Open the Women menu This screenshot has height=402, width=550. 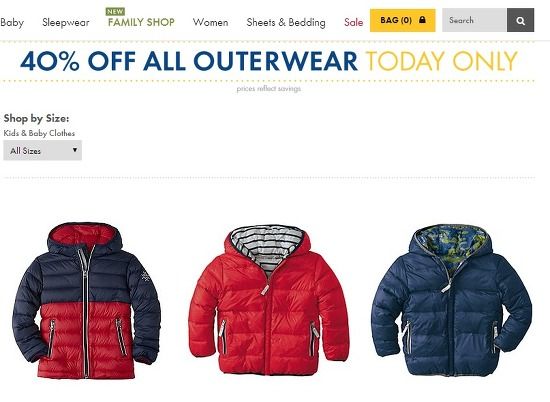pos(210,22)
